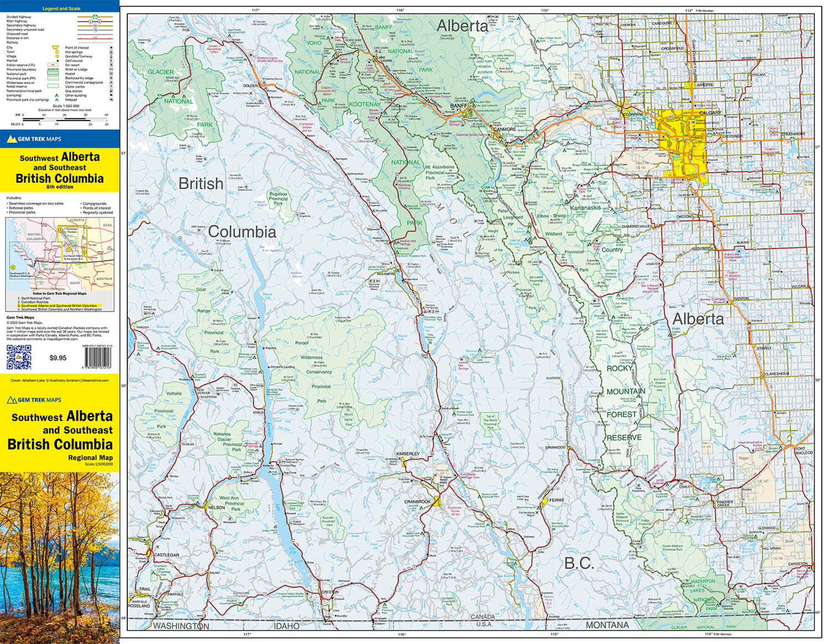Screen dimensions: 830x644
Task: Select the hot springs legend icon
Action: 111,52
